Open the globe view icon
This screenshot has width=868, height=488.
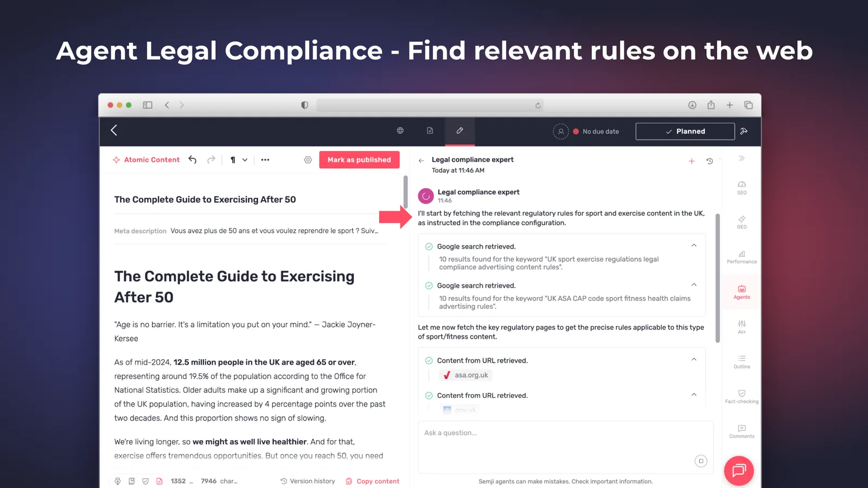(x=400, y=131)
